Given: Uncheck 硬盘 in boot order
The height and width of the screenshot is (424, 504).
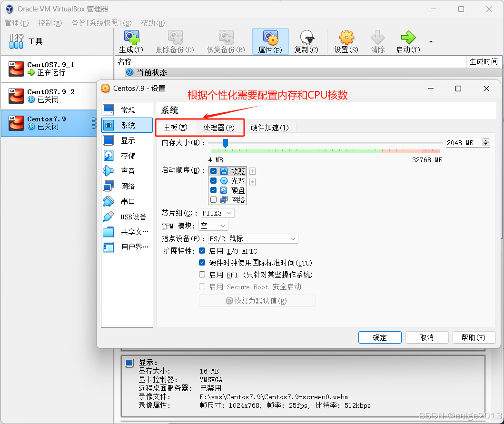Looking at the screenshot, I should [213, 190].
